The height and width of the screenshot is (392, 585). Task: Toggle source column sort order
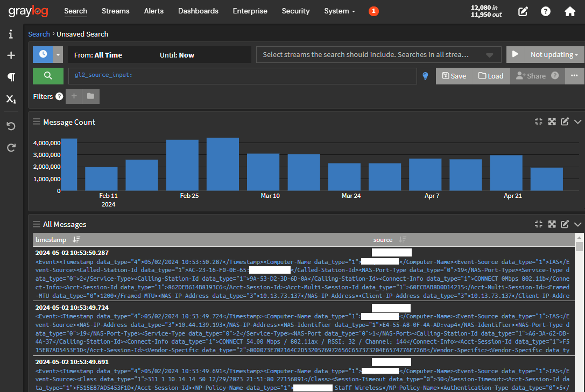pos(403,240)
